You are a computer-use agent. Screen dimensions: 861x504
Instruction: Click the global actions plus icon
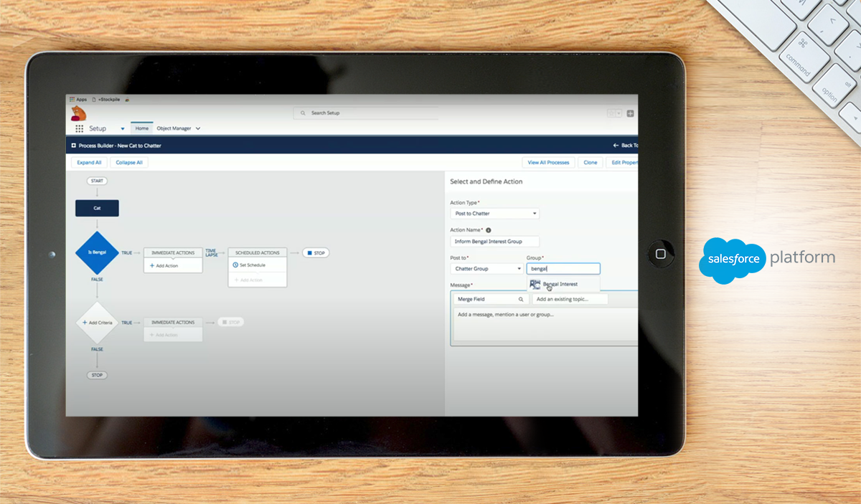[x=630, y=113]
